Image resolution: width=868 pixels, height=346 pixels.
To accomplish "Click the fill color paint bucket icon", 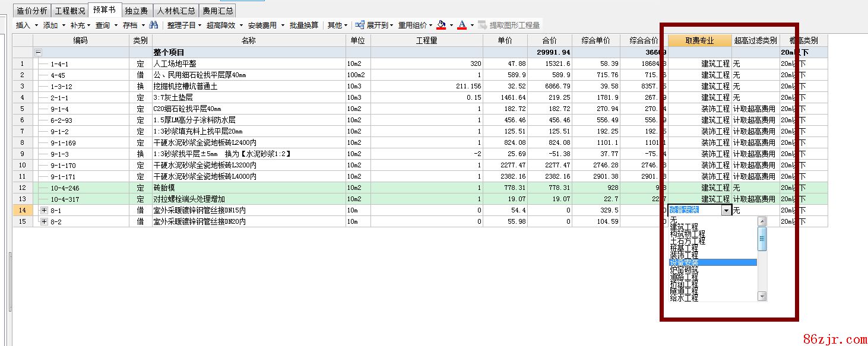I will (x=441, y=26).
